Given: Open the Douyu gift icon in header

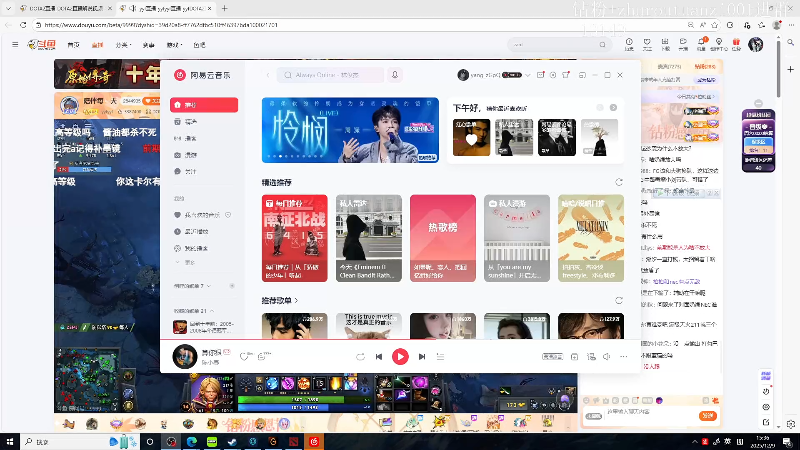Looking at the screenshot, I should pyautogui.click(x=736, y=44).
